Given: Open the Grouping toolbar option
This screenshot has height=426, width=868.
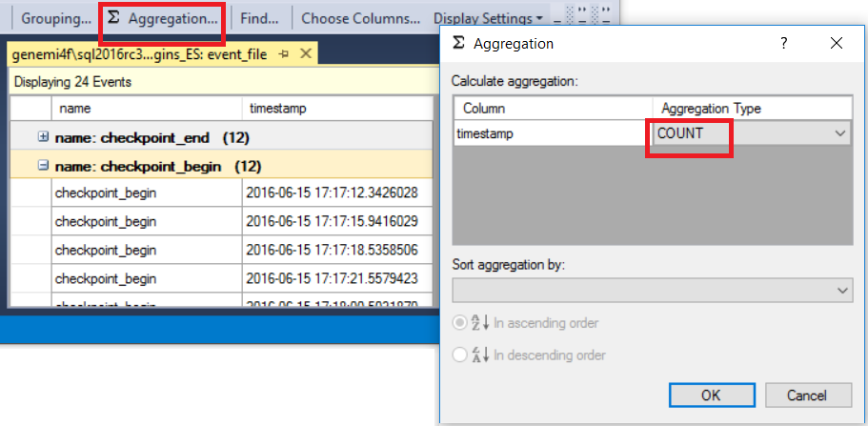Looking at the screenshot, I should [56, 18].
